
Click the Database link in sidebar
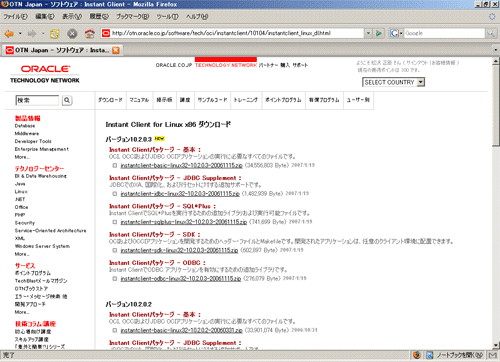coord(25,126)
